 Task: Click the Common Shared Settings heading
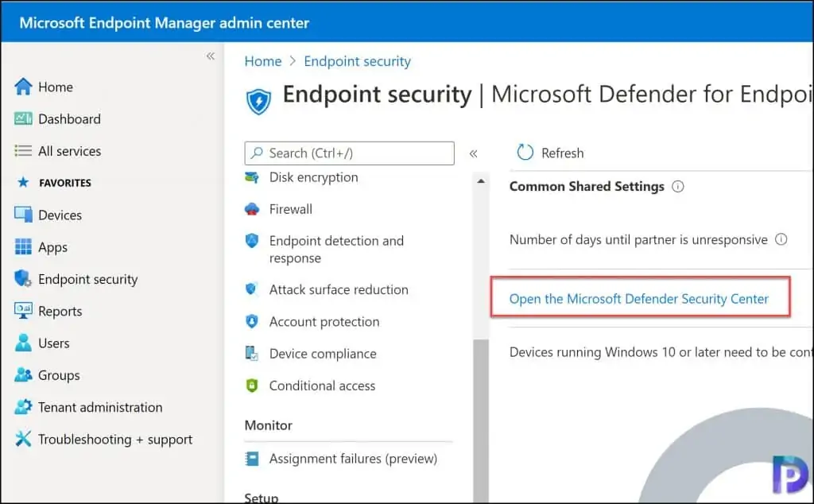click(587, 186)
